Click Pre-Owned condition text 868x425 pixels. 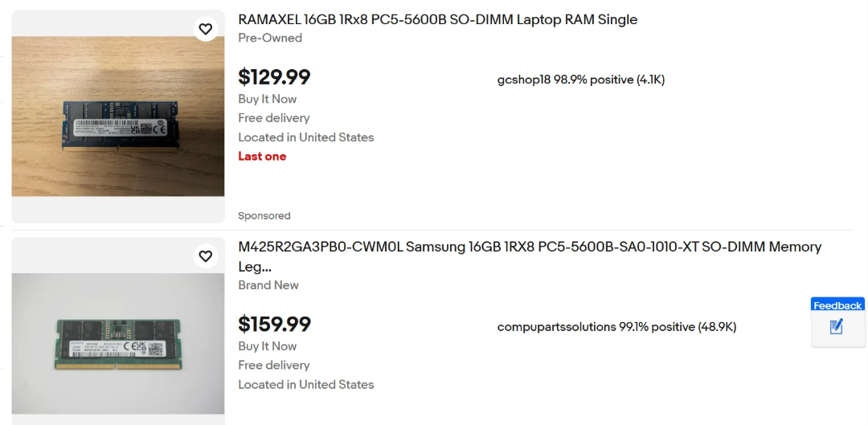click(x=270, y=38)
